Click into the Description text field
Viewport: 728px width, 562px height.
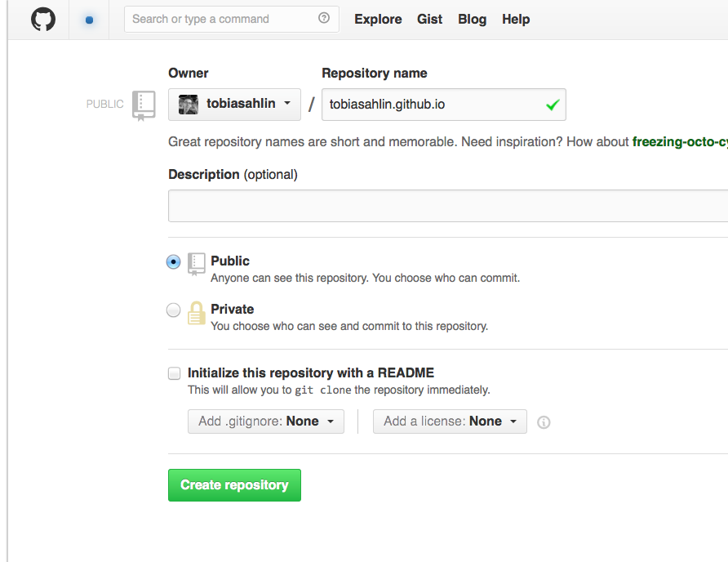click(448, 206)
